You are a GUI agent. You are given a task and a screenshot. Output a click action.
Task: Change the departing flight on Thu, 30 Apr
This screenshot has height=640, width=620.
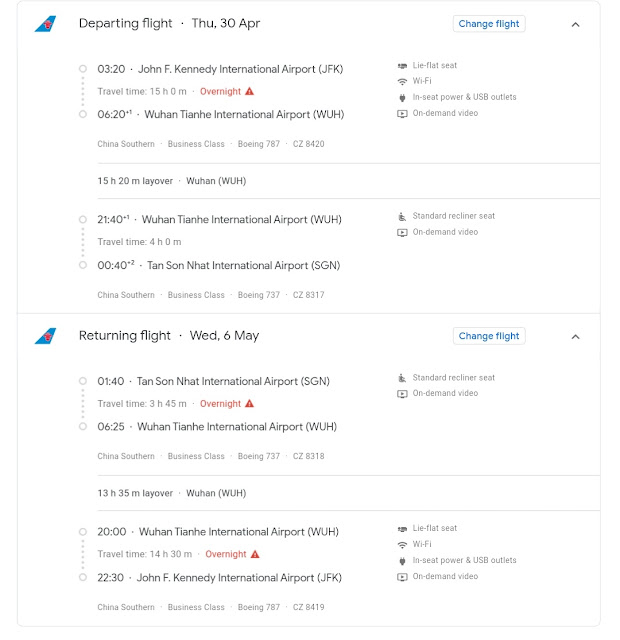pyautogui.click(x=489, y=24)
